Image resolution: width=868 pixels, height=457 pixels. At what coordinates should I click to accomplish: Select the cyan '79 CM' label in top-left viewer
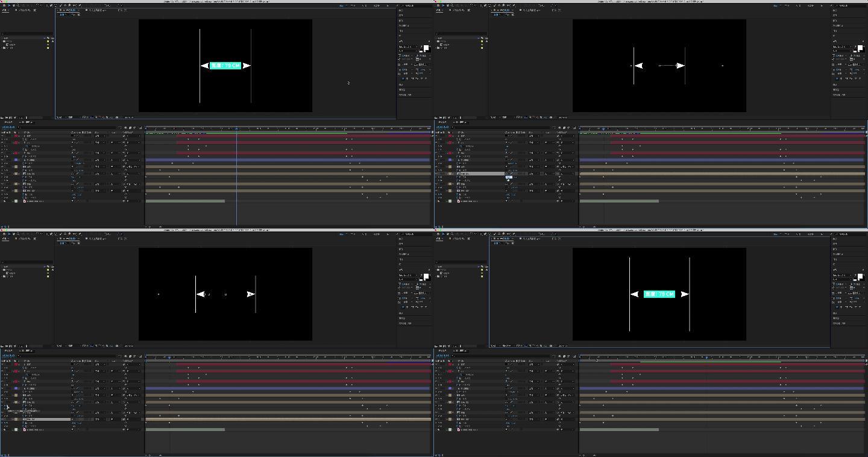(225, 66)
